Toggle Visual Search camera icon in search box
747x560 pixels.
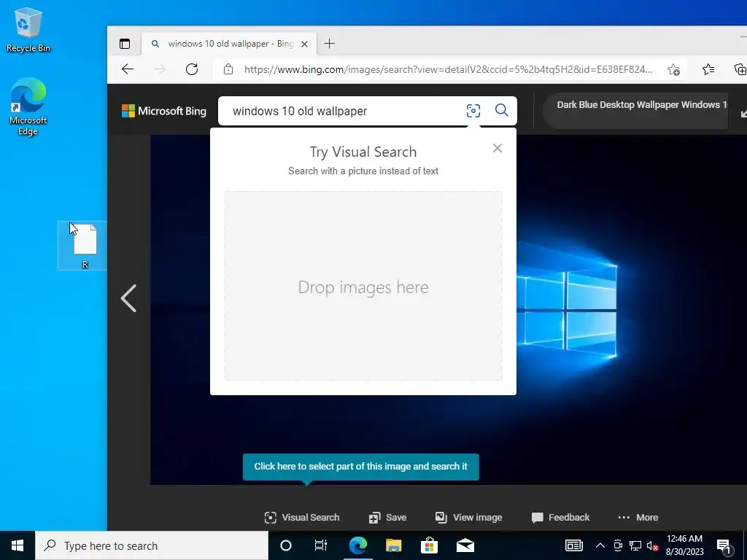click(x=473, y=111)
